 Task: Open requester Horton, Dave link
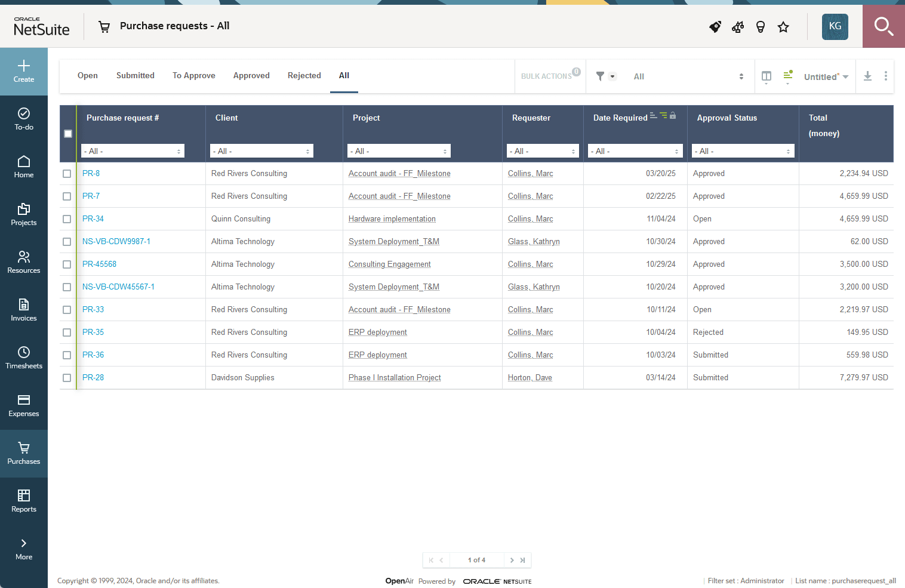(530, 378)
